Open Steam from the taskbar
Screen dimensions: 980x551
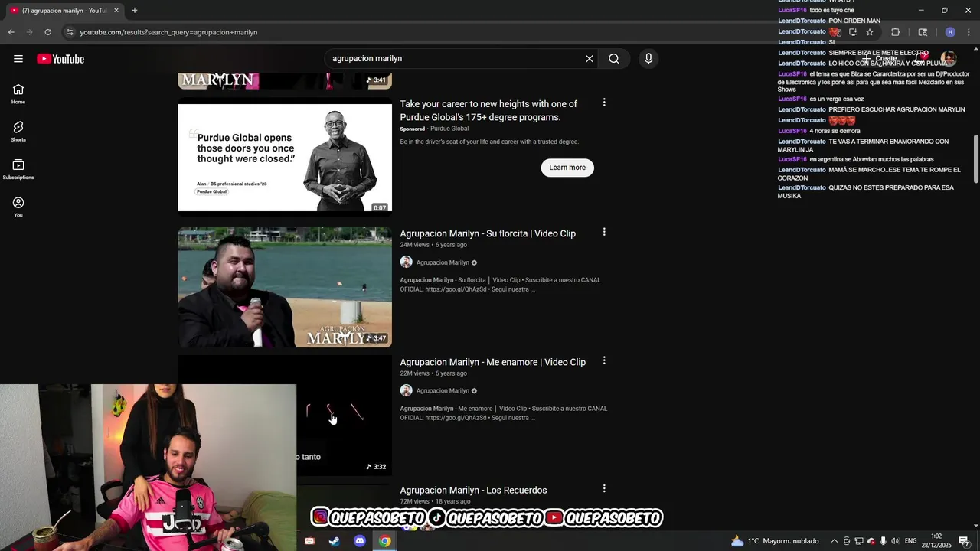(335, 541)
